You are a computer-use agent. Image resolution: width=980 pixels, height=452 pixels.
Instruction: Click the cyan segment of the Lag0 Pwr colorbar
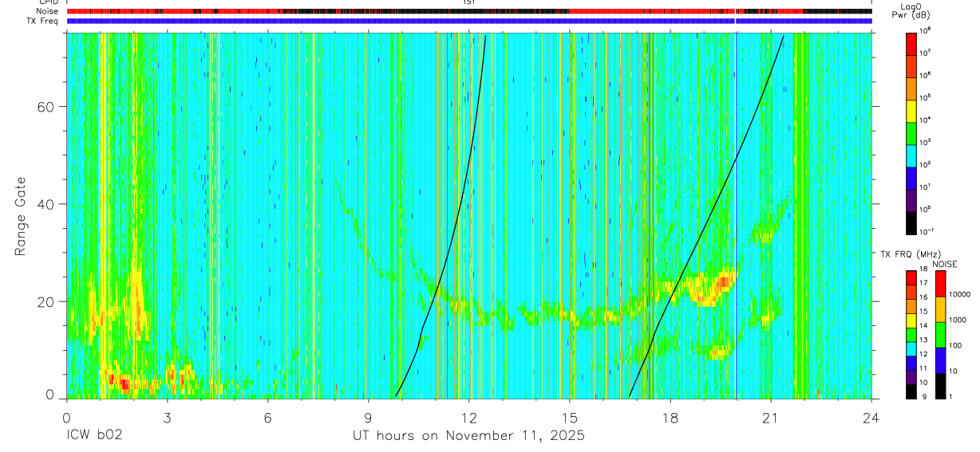[911, 155]
